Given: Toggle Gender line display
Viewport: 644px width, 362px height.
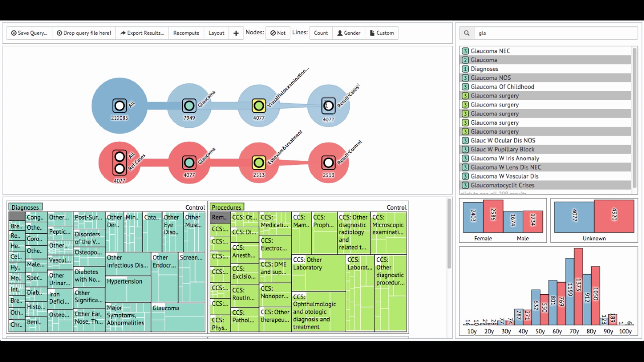Looking at the screenshot, I should click(x=349, y=33).
